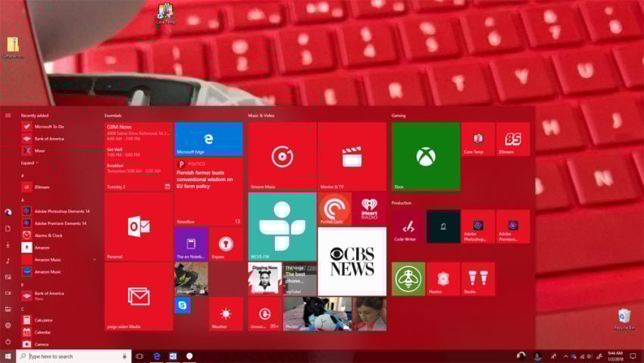The height and width of the screenshot is (363, 644).
Task: Select the Recycle Bin desktop icon
Action: point(624,318)
